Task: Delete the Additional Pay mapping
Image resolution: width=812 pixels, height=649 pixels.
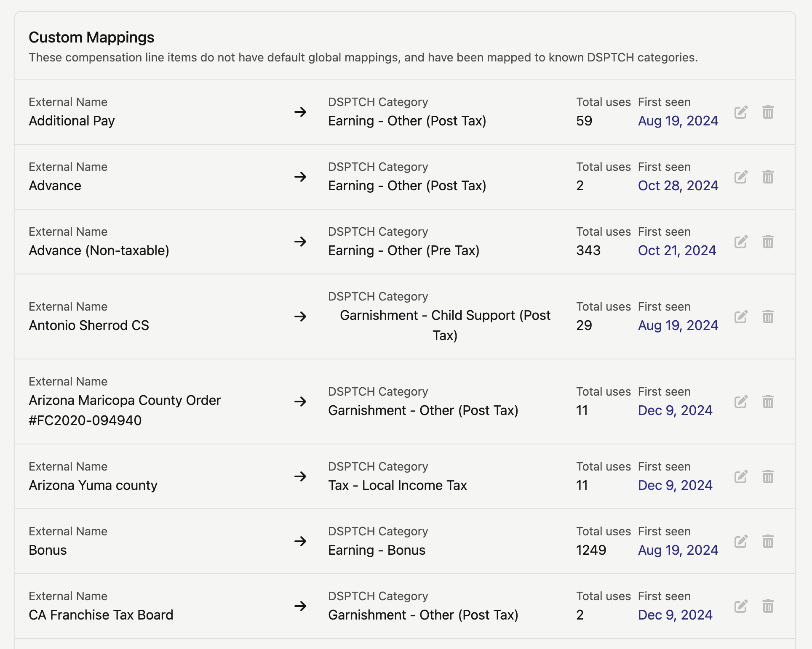Action: [768, 112]
